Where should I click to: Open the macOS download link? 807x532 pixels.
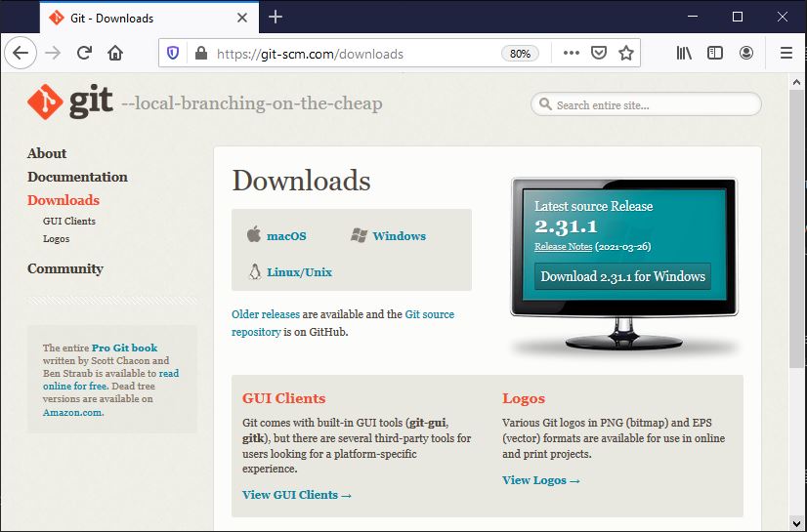(x=286, y=236)
